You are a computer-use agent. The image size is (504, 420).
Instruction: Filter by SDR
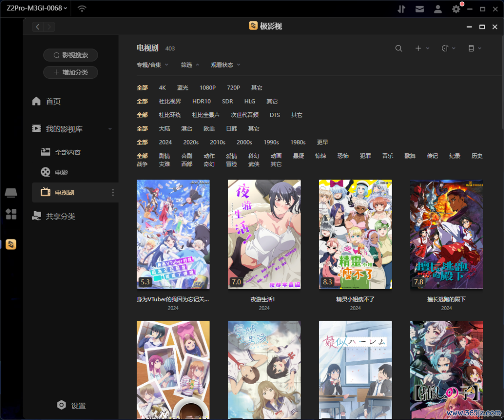tap(227, 102)
